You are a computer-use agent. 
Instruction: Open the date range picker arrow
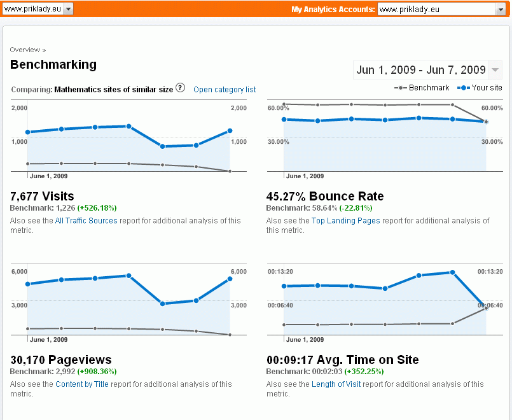click(495, 70)
